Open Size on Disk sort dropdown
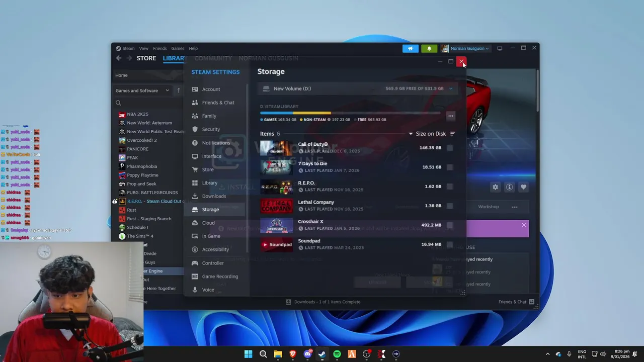 [x=427, y=134]
